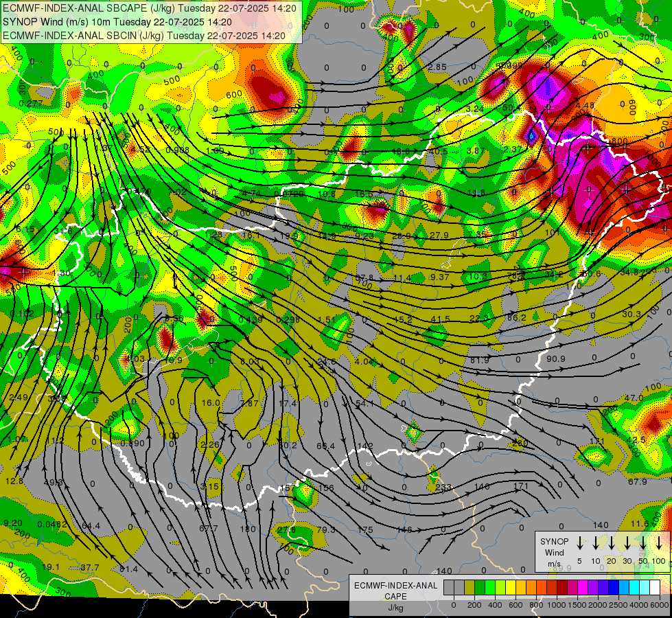
Task: Click the 30 m/s wind arrow in legend
Action: pyautogui.click(x=627, y=543)
